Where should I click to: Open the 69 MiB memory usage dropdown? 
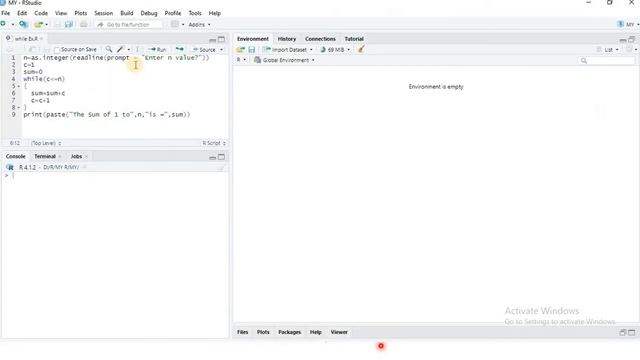(x=335, y=49)
